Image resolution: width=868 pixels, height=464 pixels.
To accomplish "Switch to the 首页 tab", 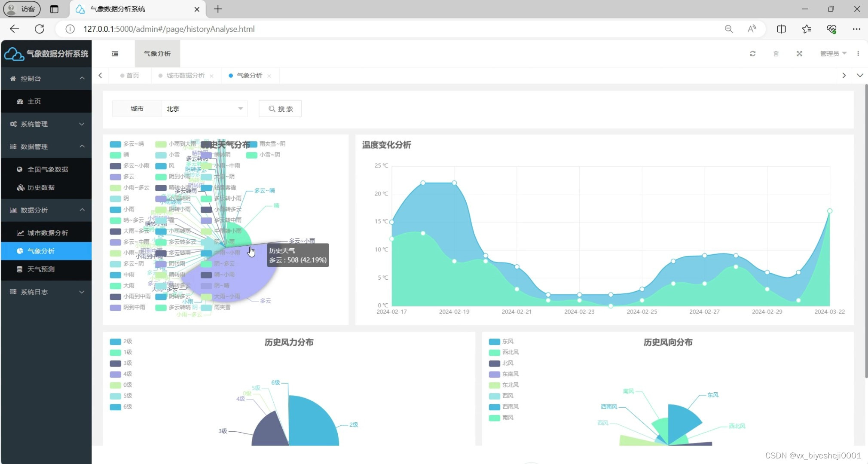I will point(131,75).
